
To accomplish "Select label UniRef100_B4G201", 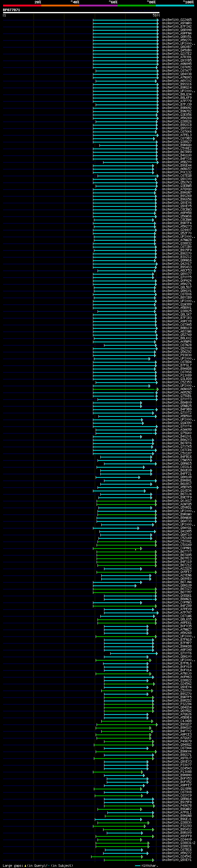I will pyautogui.click(x=177, y=436).
